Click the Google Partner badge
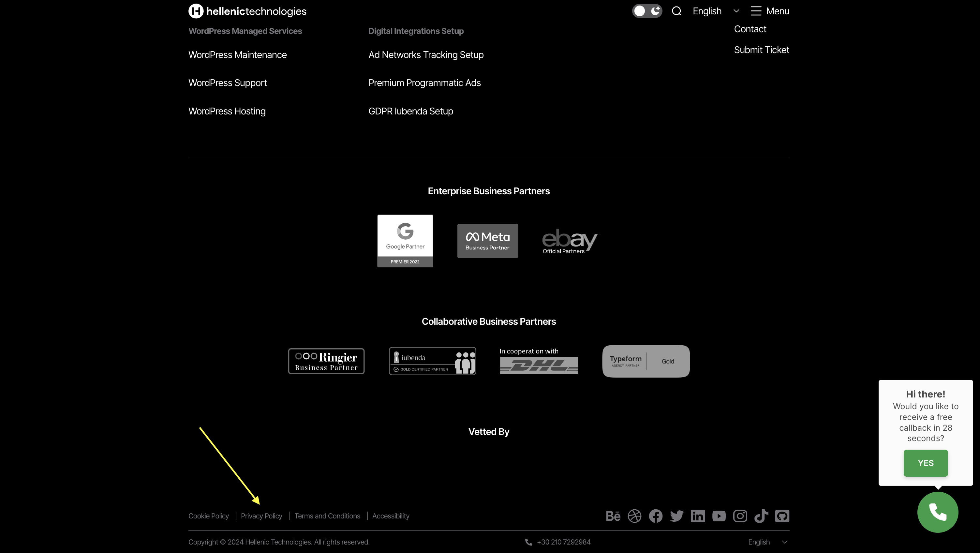 pyautogui.click(x=405, y=241)
